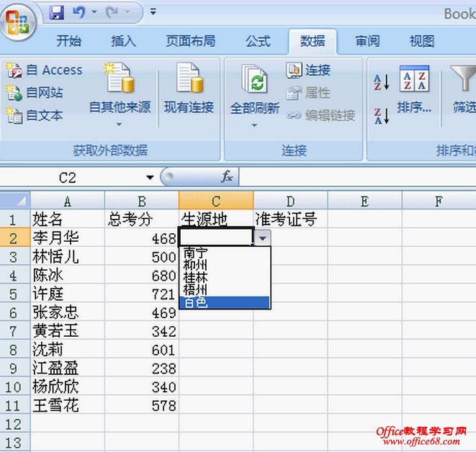Select the 姓名 header cell
The image size is (476, 452).
[x=68, y=219]
